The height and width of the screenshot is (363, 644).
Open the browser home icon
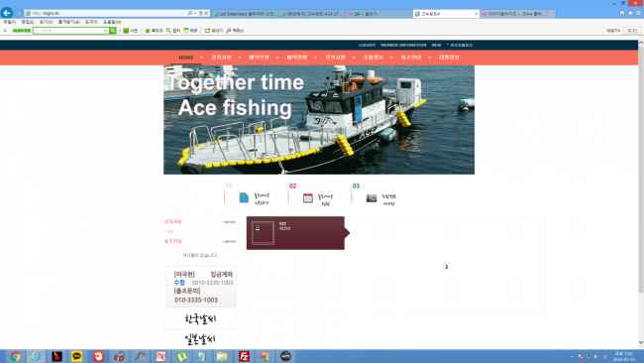tap(622, 13)
